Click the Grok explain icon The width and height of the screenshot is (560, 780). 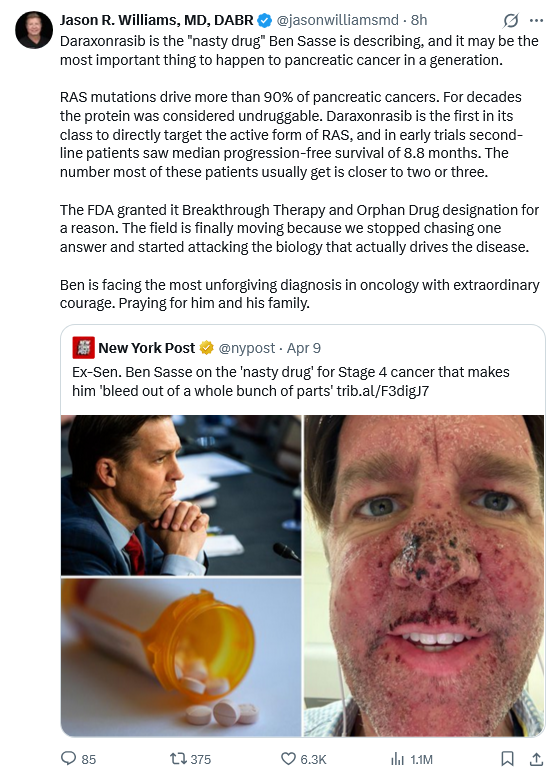pyautogui.click(x=510, y=20)
